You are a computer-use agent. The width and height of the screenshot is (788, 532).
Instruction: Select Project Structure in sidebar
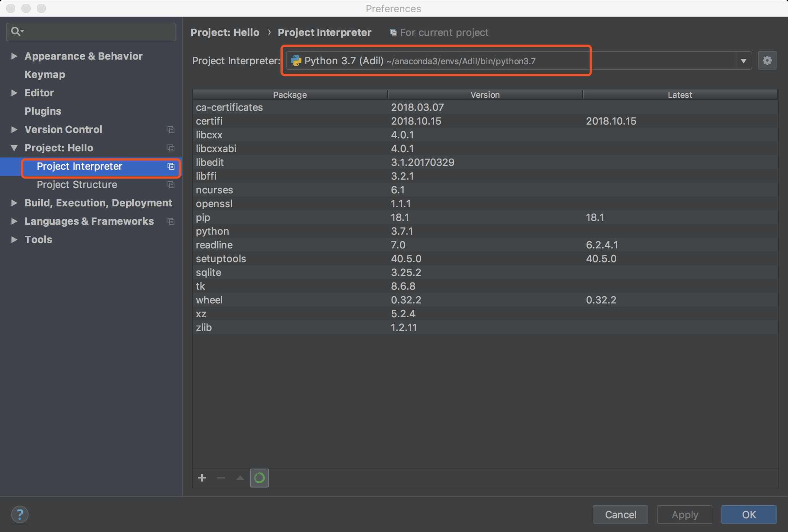pos(77,185)
